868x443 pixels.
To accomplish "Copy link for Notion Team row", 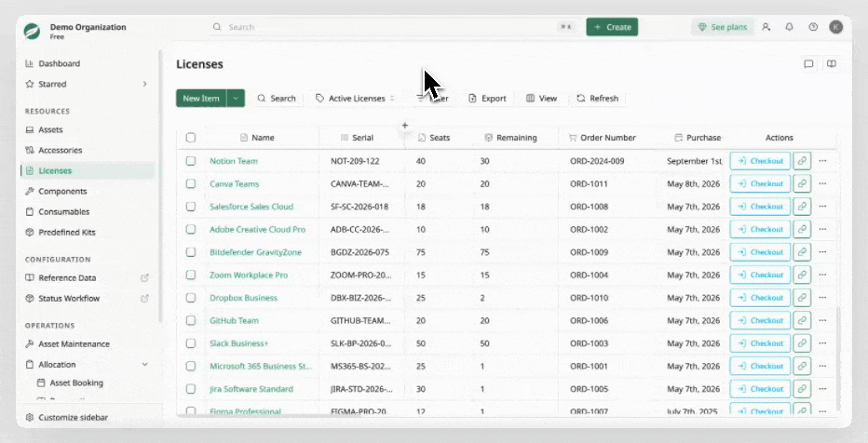I will [x=802, y=161].
